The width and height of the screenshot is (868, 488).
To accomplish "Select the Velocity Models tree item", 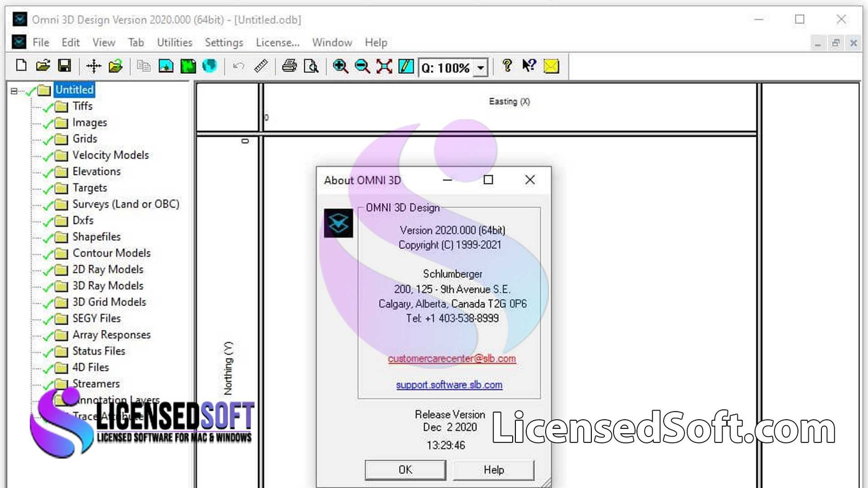I will click(x=111, y=155).
